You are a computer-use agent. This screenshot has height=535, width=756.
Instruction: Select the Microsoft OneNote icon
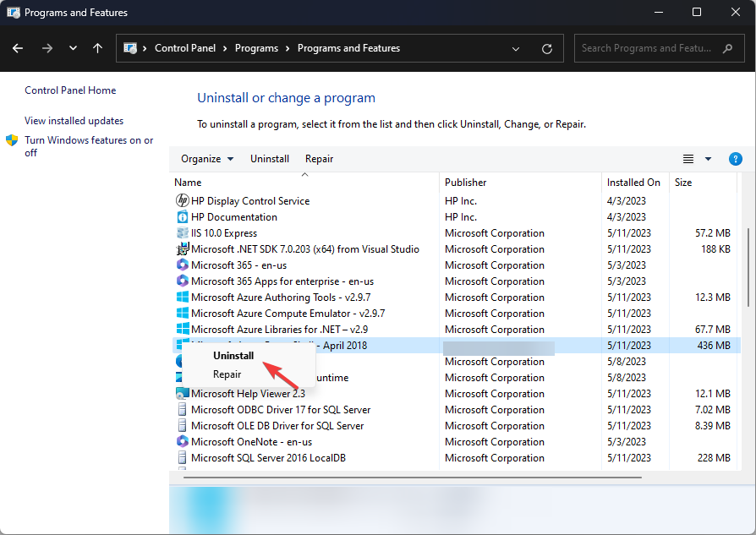pyautogui.click(x=182, y=442)
